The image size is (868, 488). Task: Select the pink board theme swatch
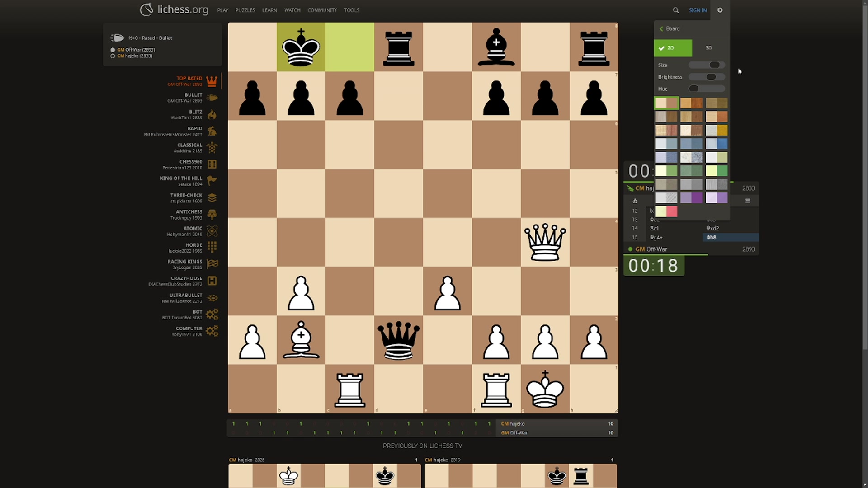pos(666,211)
